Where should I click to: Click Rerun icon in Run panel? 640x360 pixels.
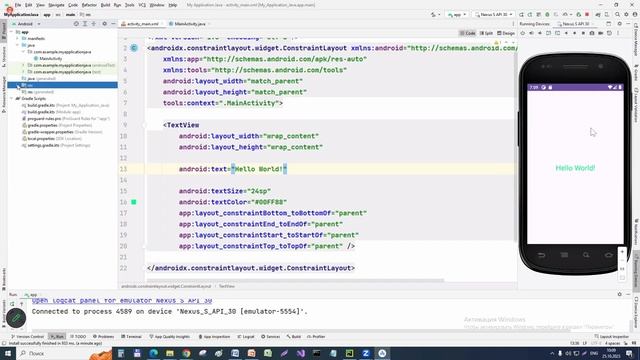(x=12, y=304)
